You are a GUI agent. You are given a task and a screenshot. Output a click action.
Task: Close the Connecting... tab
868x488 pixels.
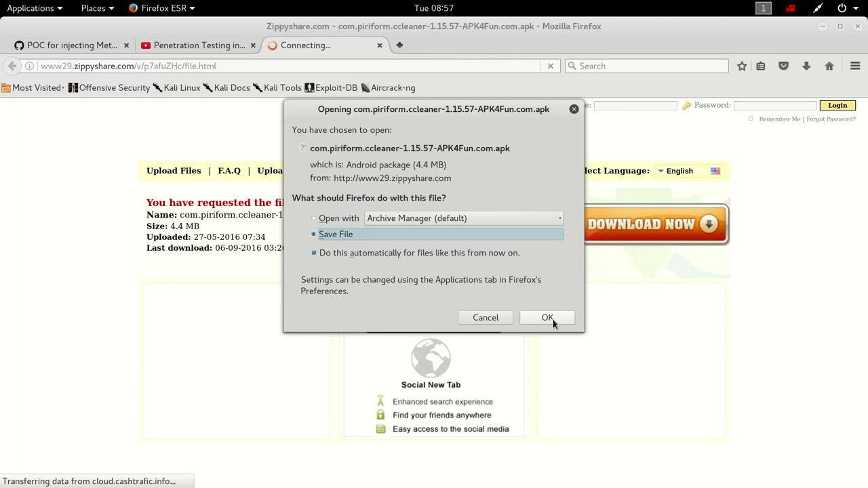click(380, 45)
